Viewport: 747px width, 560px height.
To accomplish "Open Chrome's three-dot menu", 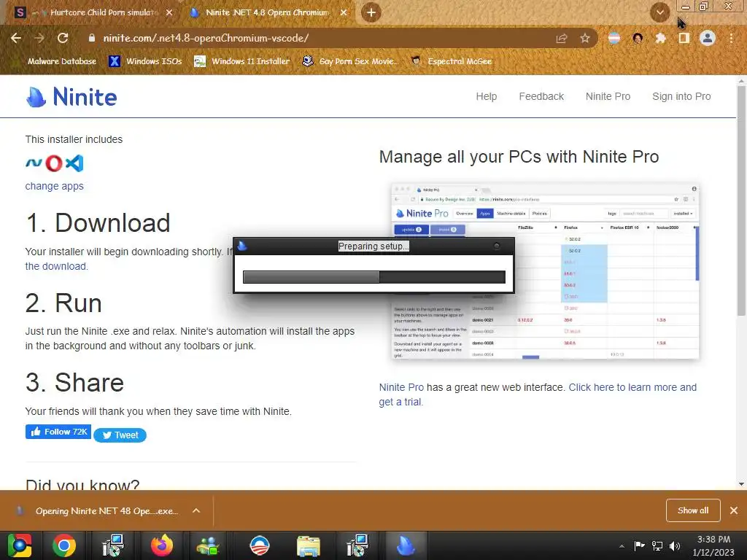I will pyautogui.click(x=731, y=38).
